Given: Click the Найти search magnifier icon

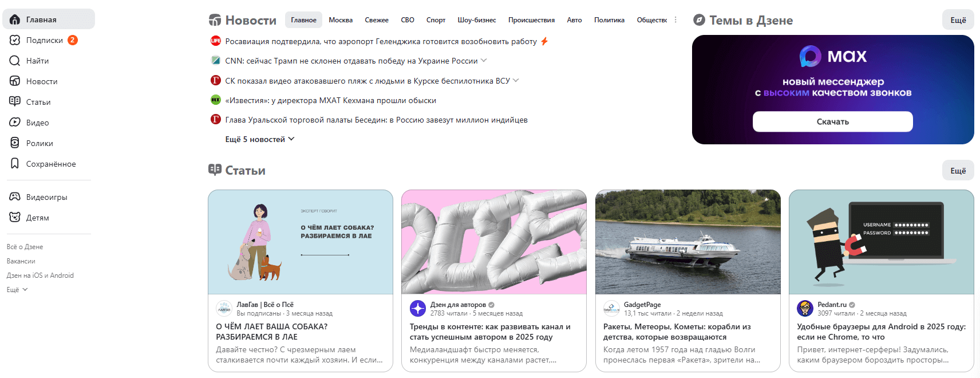Looking at the screenshot, I should [15, 61].
